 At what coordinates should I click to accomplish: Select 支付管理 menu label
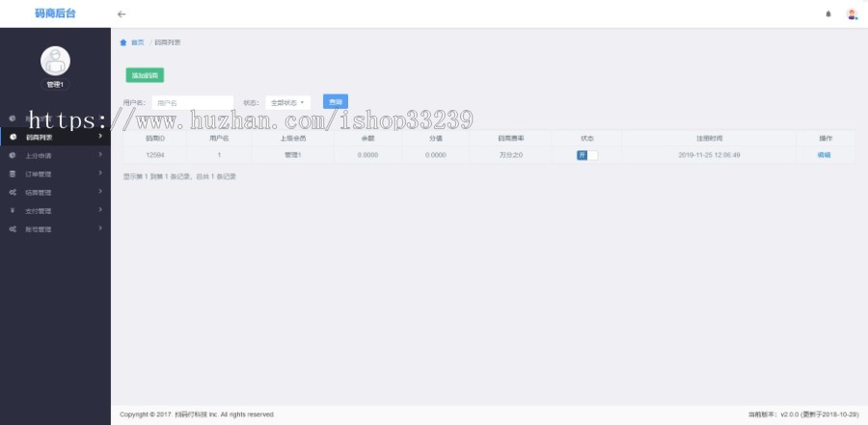tap(39, 211)
